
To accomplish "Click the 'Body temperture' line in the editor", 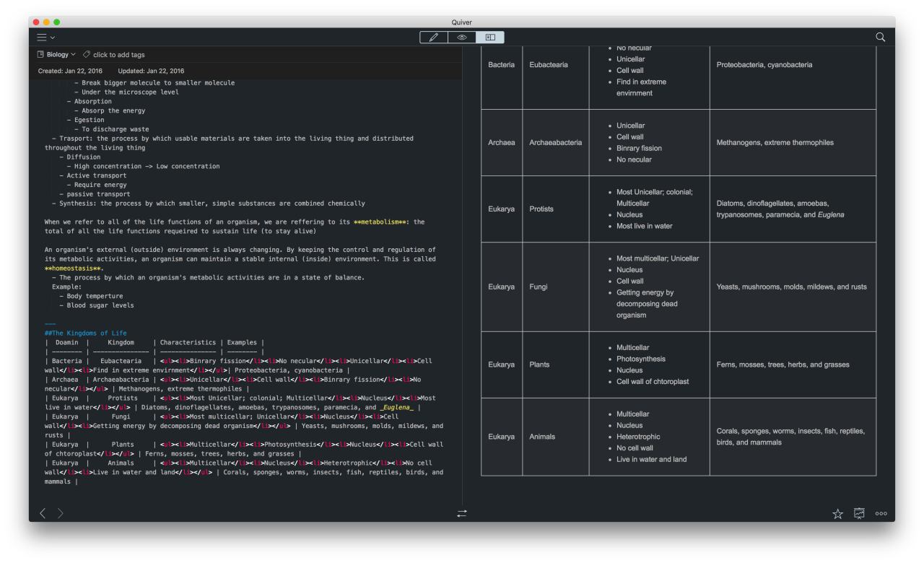I will (x=91, y=297).
